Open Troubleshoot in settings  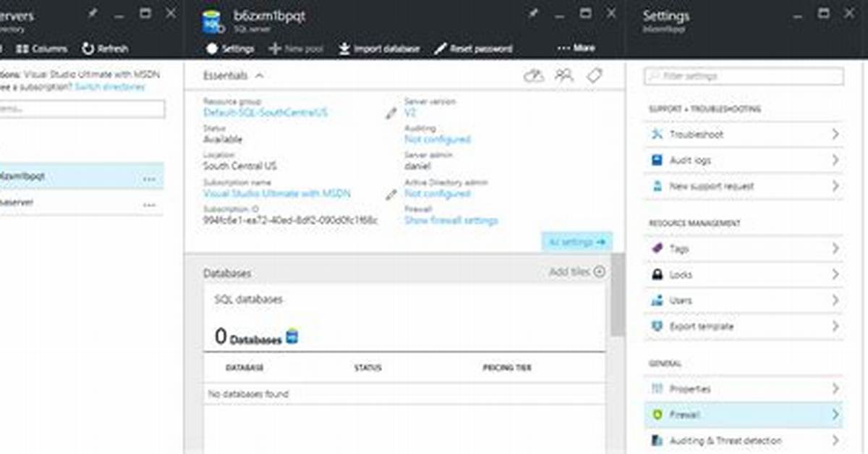tap(744, 134)
